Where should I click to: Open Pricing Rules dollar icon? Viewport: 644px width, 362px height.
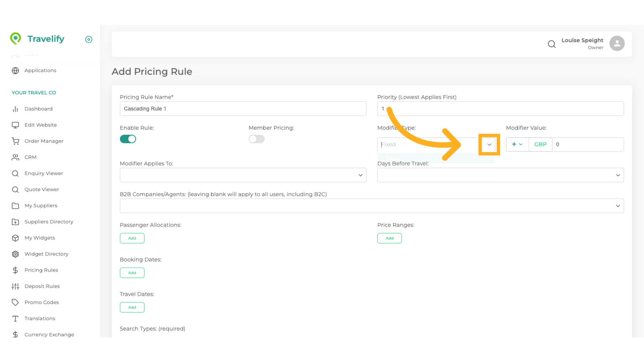pos(15,270)
